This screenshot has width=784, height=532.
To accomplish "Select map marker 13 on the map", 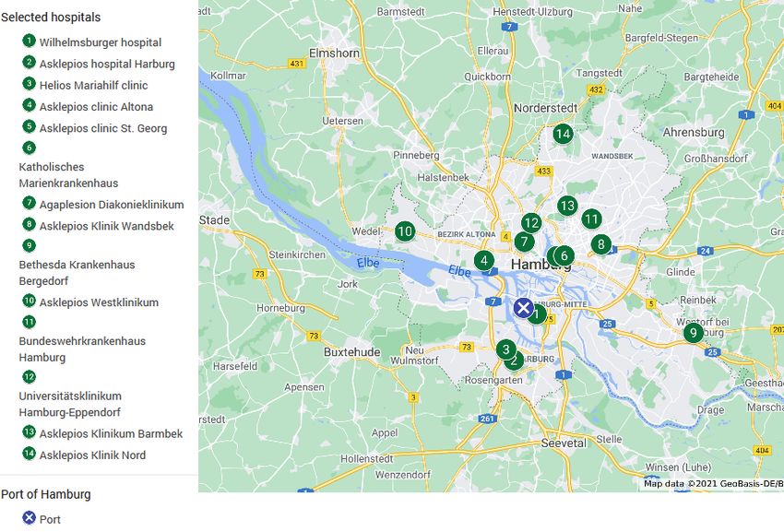I will (x=567, y=206).
